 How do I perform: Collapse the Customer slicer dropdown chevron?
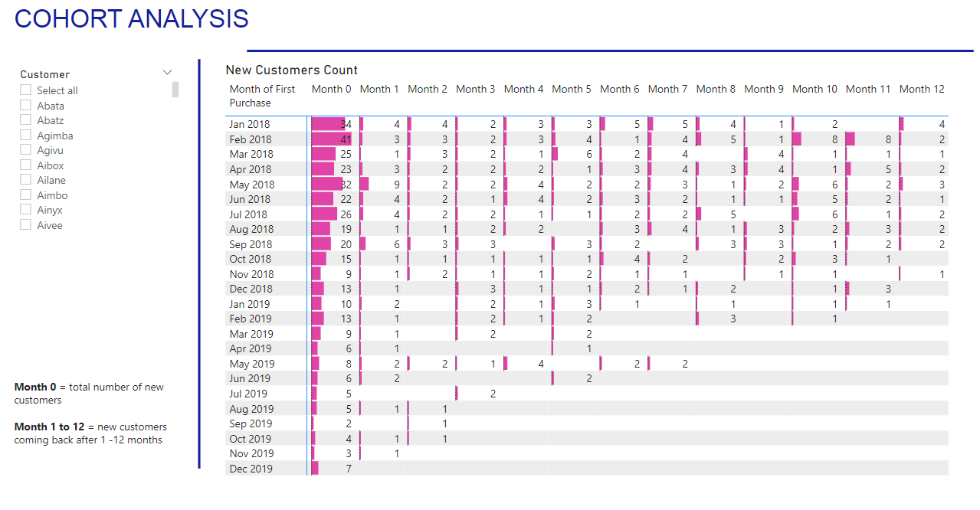tap(168, 73)
